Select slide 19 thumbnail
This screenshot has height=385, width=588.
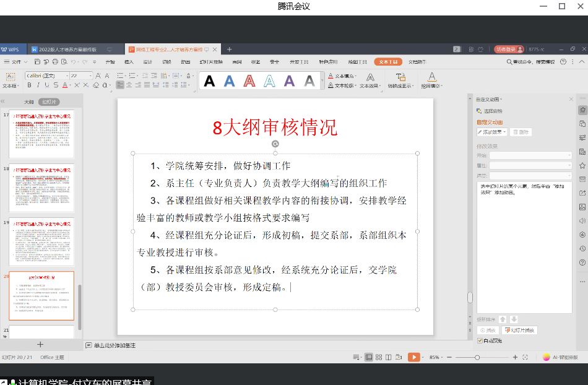[x=50, y=241]
